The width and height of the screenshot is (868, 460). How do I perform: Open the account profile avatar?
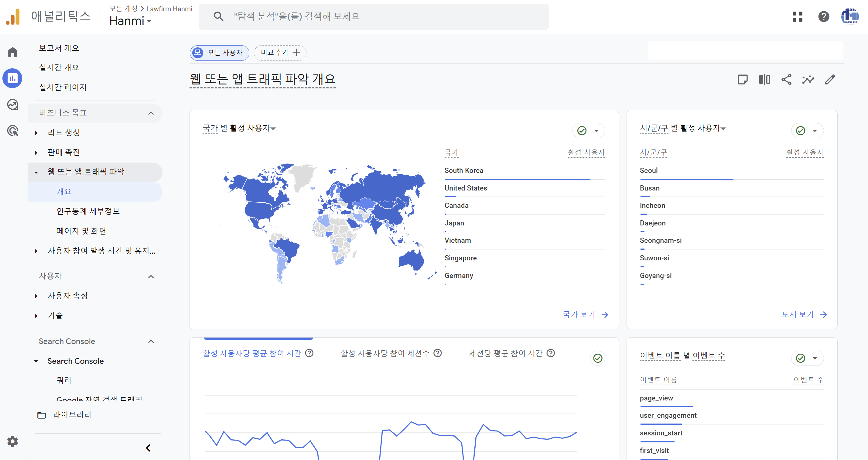pos(849,16)
